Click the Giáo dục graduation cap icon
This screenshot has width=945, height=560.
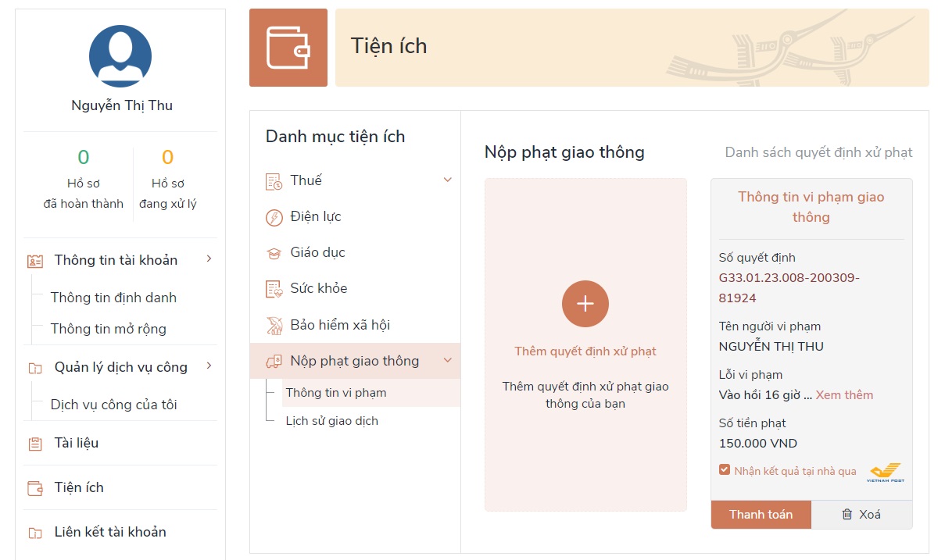[274, 252]
